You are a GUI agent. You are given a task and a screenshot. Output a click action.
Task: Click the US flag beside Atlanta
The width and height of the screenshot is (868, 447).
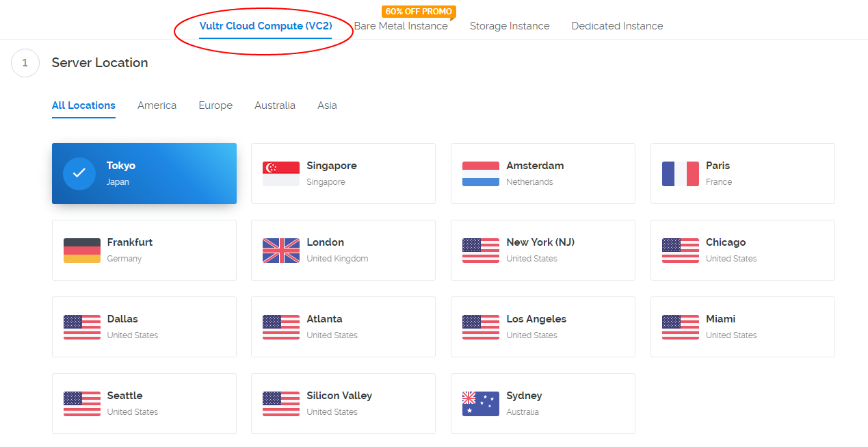(281, 327)
